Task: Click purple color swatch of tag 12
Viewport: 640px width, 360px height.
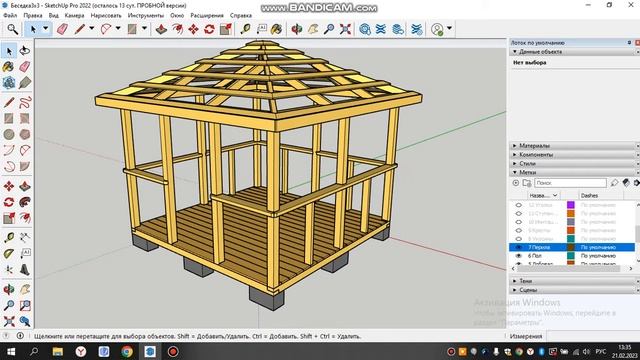Action: (571, 205)
